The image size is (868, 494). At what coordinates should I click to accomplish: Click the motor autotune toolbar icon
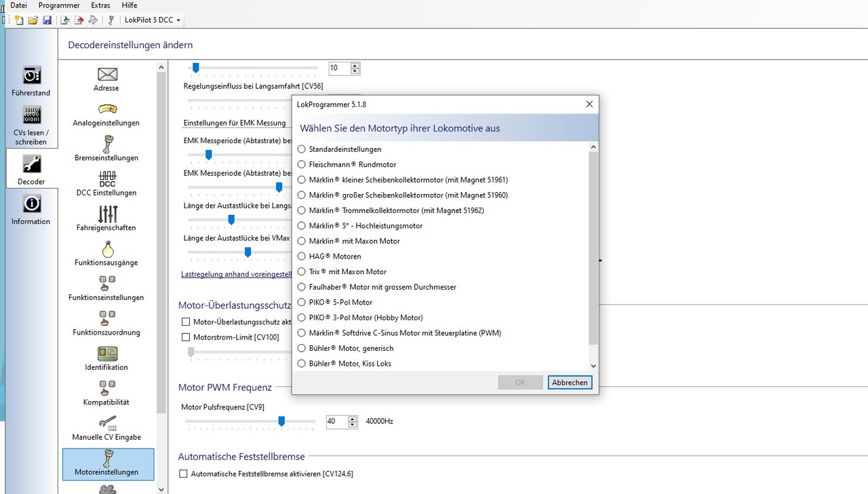[x=111, y=20]
